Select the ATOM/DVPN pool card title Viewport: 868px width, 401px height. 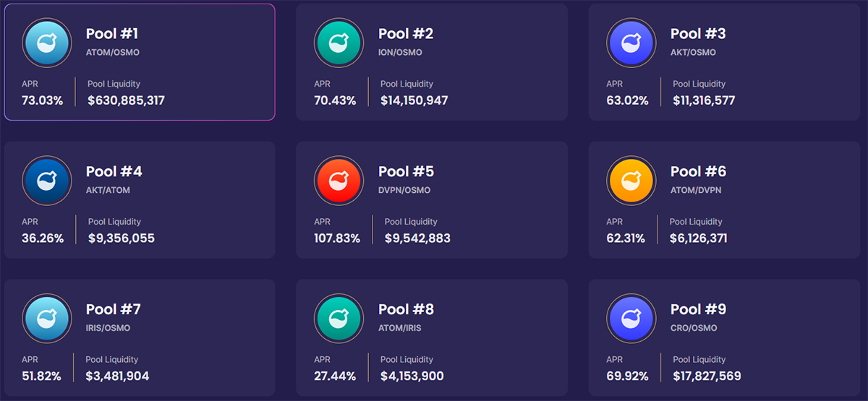698,172
